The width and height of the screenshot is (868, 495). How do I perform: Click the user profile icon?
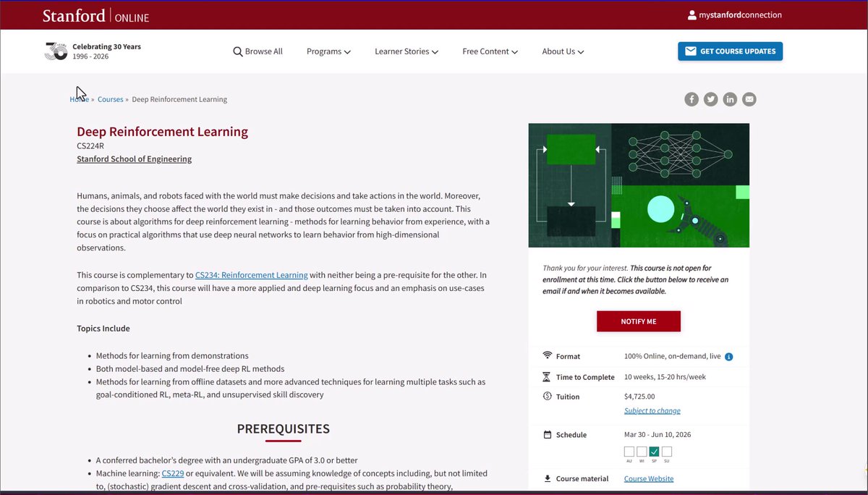(692, 15)
